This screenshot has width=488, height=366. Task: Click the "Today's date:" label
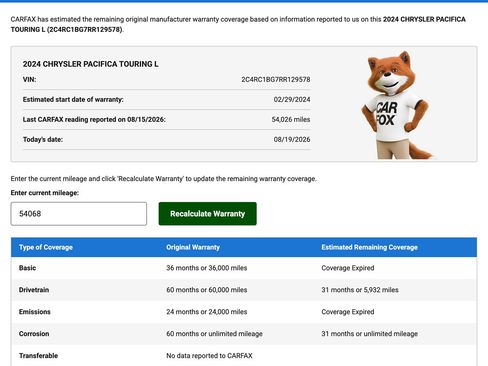pyautogui.click(x=43, y=139)
